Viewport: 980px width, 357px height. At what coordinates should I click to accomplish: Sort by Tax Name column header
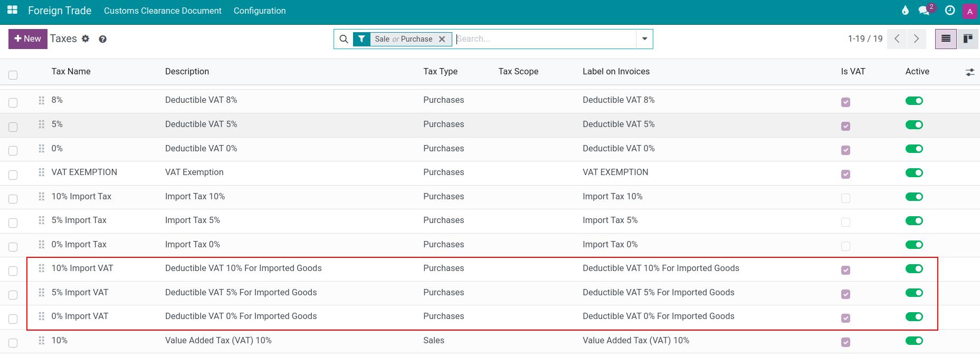coord(71,72)
